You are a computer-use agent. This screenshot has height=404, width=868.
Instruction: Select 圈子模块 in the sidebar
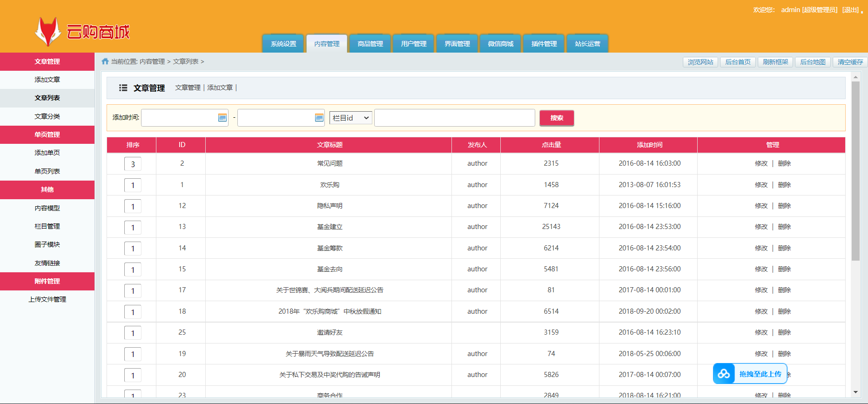tap(47, 244)
